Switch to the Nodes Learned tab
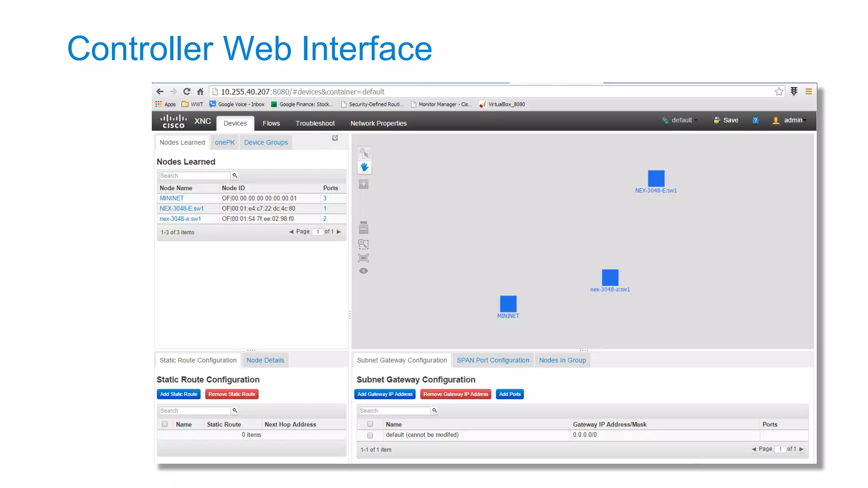 pos(182,142)
